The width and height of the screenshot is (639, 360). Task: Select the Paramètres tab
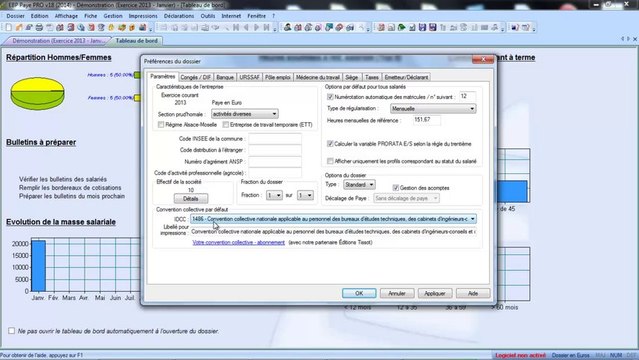pos(163,76)
